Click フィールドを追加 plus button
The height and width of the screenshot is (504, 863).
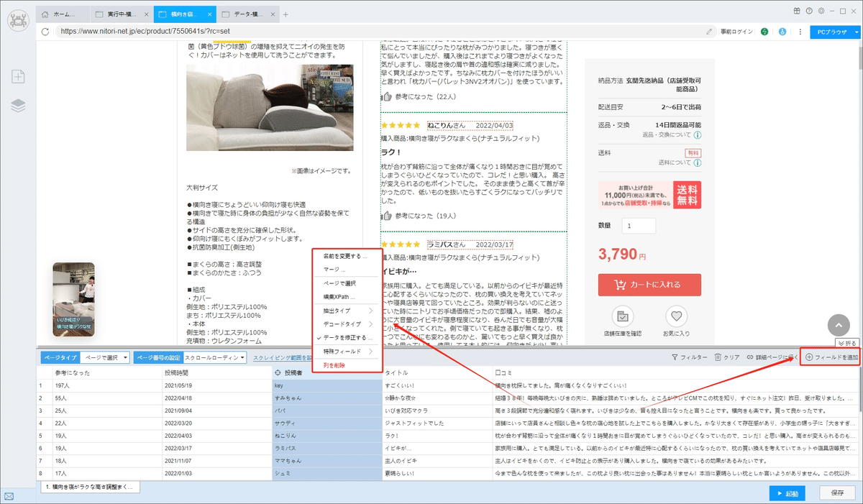point(831,357)
